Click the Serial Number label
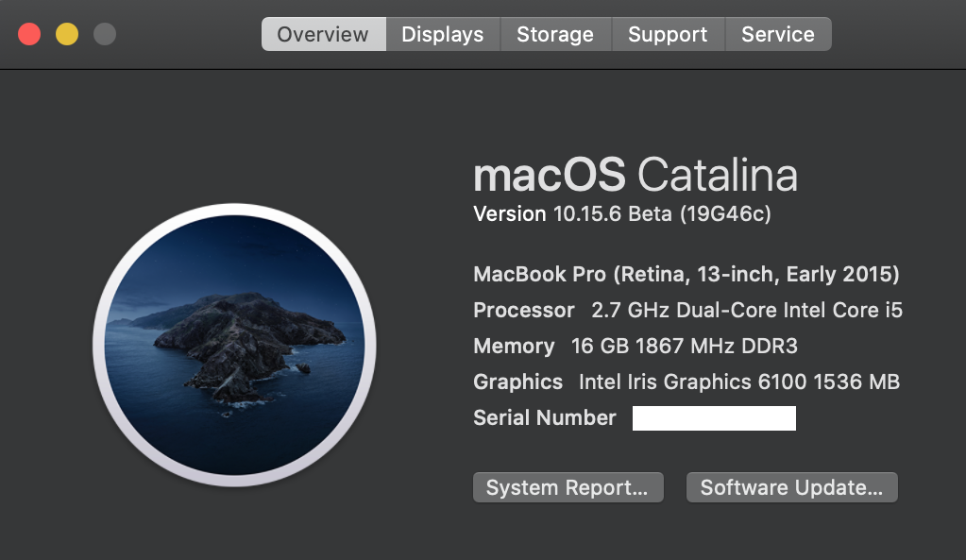Viewport: 966px width, 560px height. pos(545,418)
